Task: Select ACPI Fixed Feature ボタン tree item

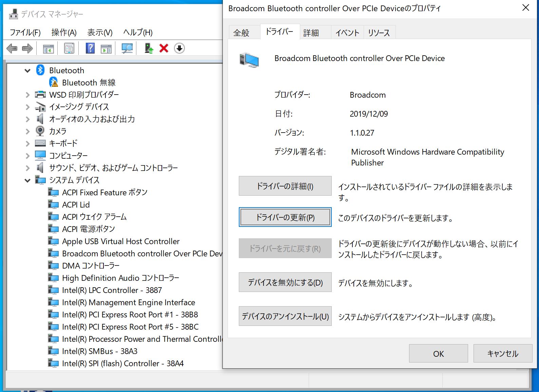Action: click(x=105, y=192)
